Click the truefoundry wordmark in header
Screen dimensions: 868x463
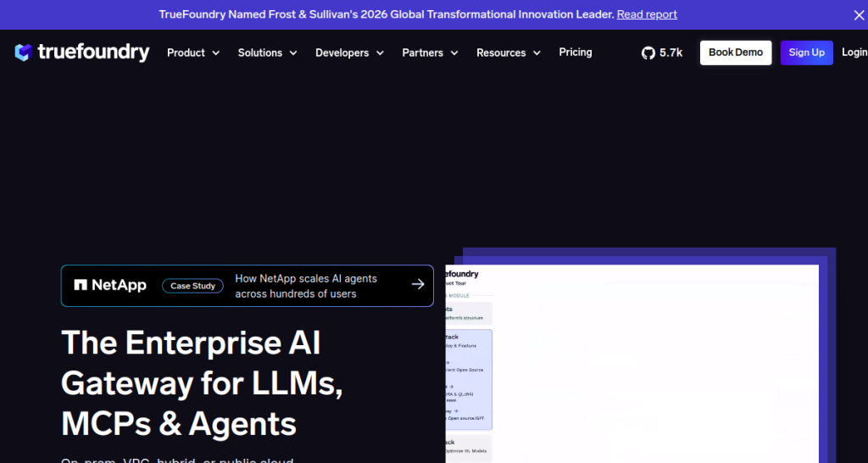93,53
